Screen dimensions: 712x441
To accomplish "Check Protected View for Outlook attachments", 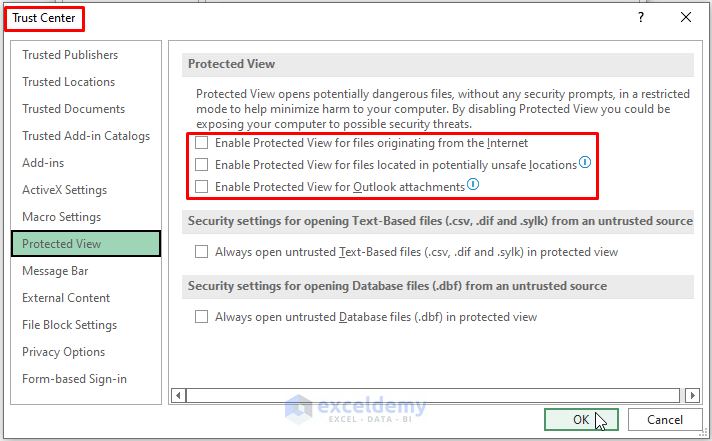I will 202,187.
